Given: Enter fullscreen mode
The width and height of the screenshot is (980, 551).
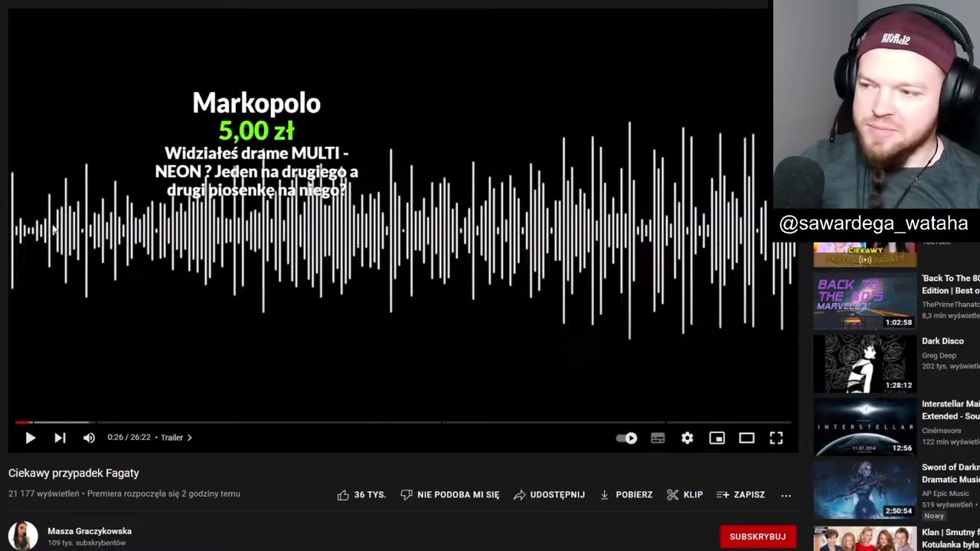Looking at the screenshot, I should pos(776,438).
